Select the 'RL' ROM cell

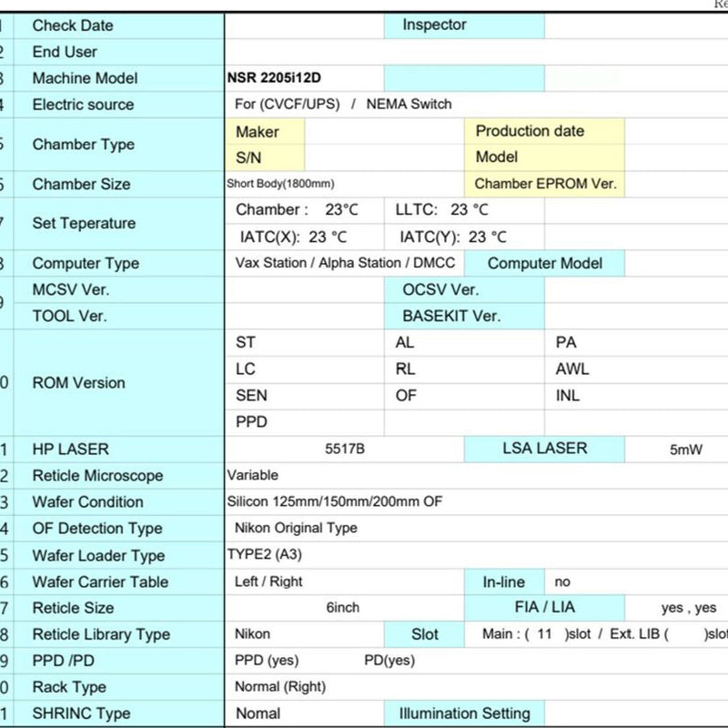464,369
